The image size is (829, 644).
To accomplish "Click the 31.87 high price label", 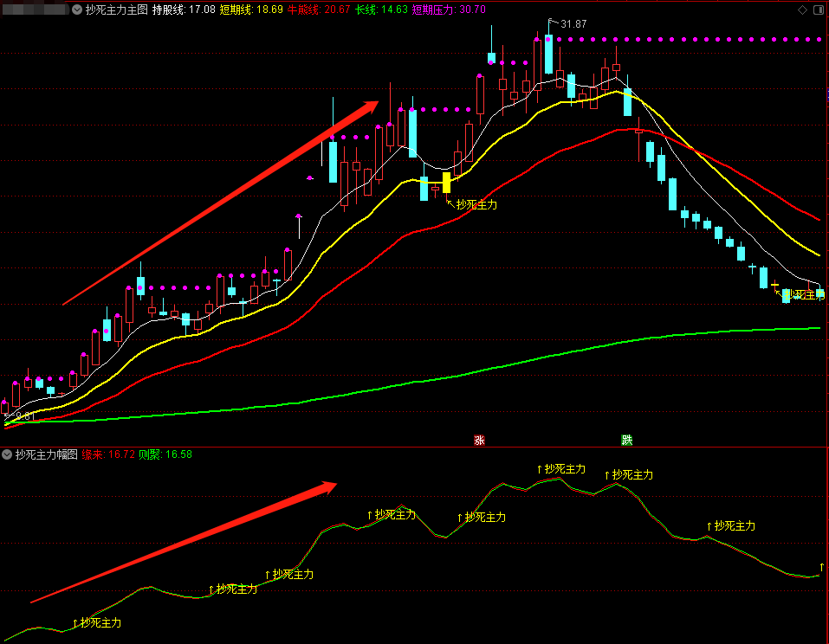I will 573,24.
